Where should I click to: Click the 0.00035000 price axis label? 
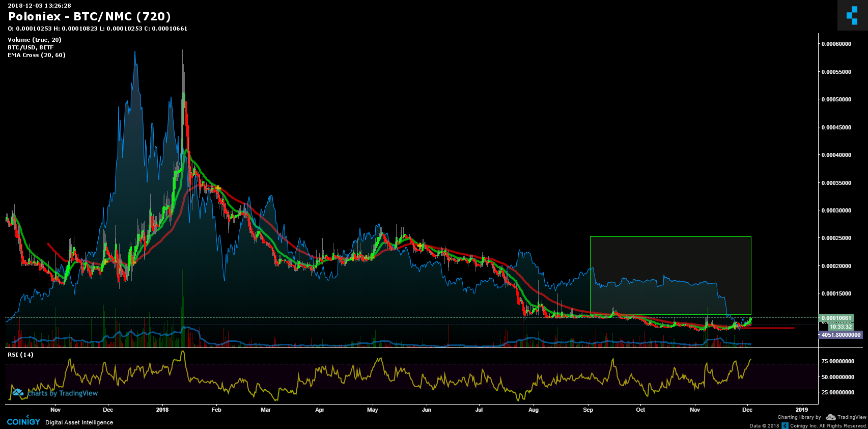coord(836,183)
